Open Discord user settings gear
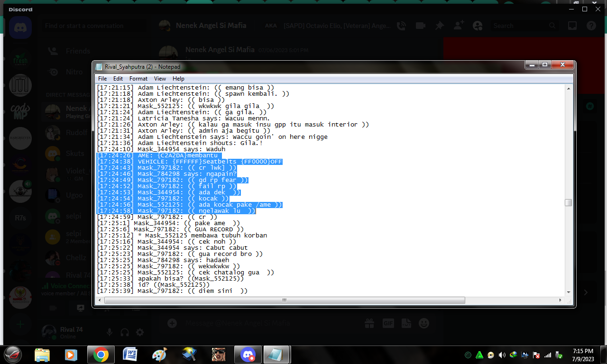The height and width of the screenshot is (364, 607). [x=140, y=333]
